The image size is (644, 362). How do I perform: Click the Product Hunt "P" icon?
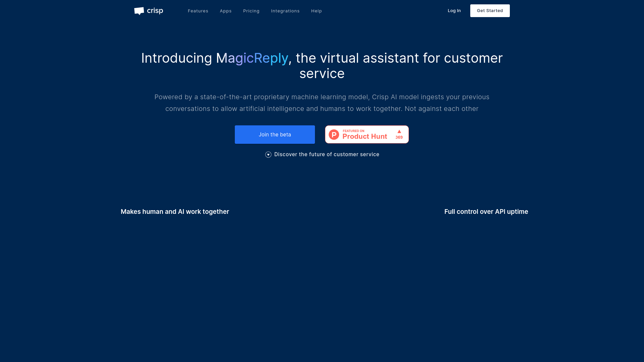334,134
